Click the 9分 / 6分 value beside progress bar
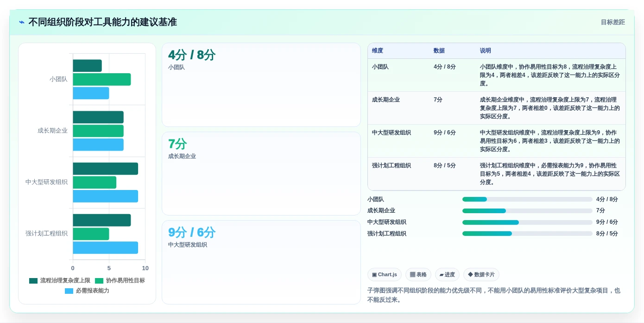Image resolution: width=644 pixels, height=323 pixels. [x=607, y=222]
